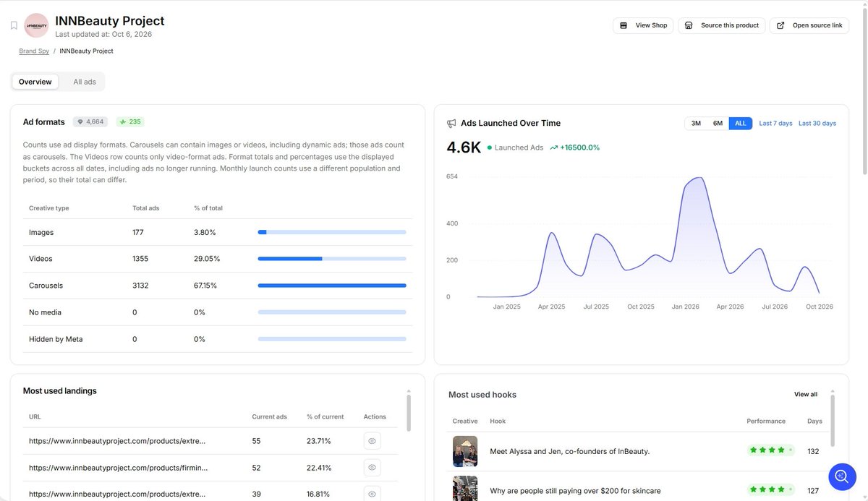868x501 pixels.
Task: Preview the landing with 52 current ads
Action: click(372, 468)
